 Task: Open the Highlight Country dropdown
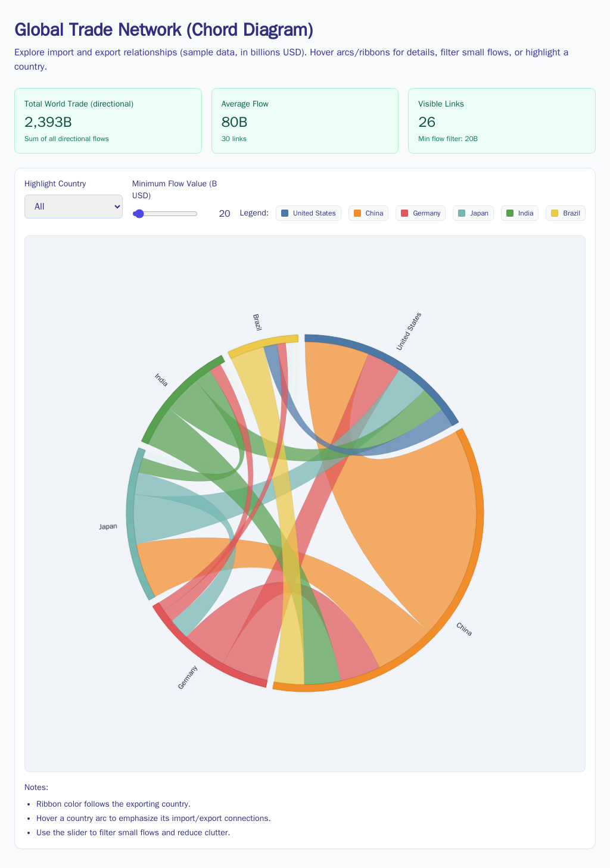pos(73,207)
